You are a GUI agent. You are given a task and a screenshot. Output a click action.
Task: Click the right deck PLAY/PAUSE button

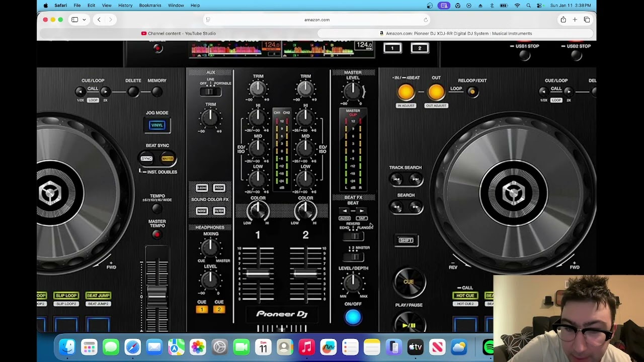tap(409, 322)
